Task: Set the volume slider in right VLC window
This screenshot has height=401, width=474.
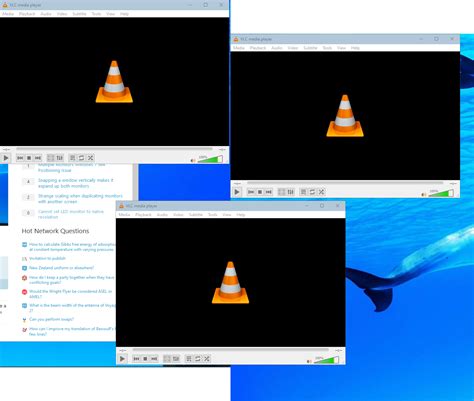Action: pyautogui.click(x=441, y=193)
